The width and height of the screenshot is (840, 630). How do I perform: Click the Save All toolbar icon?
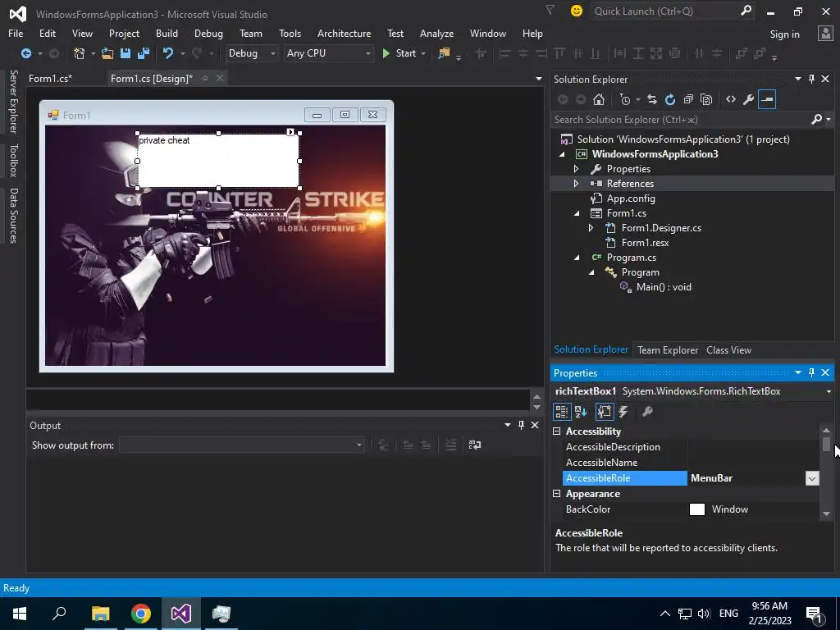tap(144, 53)
